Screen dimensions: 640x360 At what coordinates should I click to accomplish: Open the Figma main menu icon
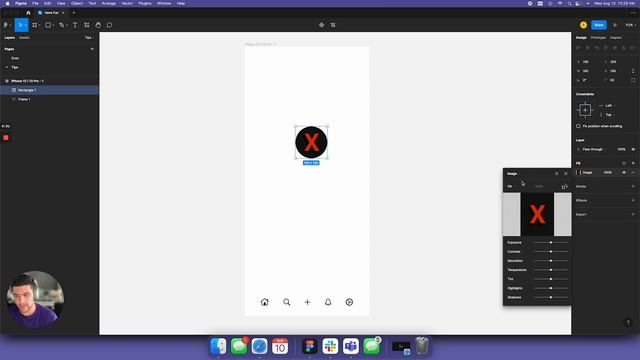pos(5,25)
